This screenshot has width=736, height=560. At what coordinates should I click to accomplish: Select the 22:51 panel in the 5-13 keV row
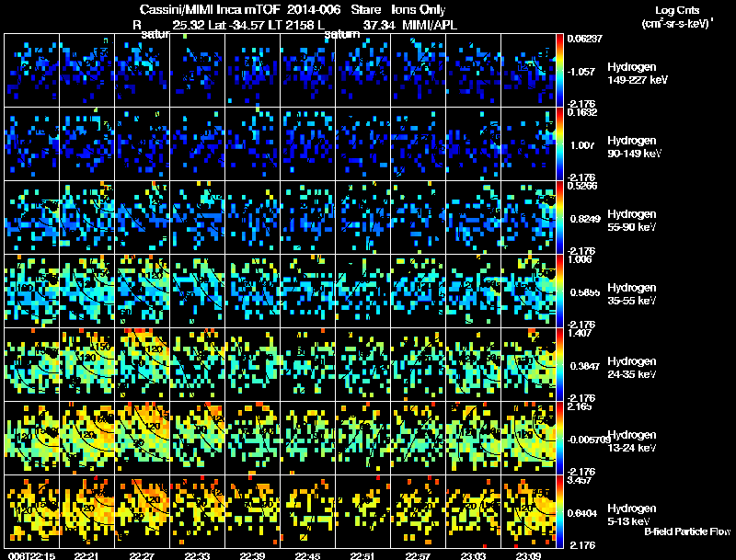362,511
